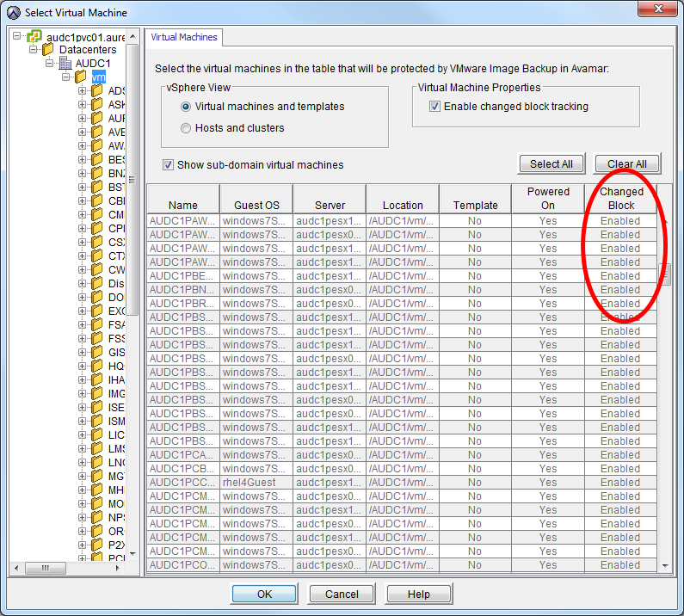Viewport: 684px width, 616px height.
Task: Collapse the Datacenters tree node
Action: pos(34,49)
